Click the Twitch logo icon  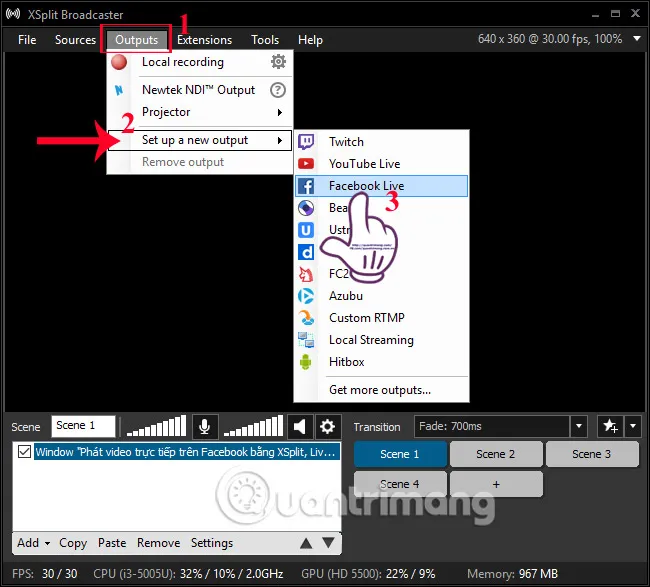click(x=306, y=142)
